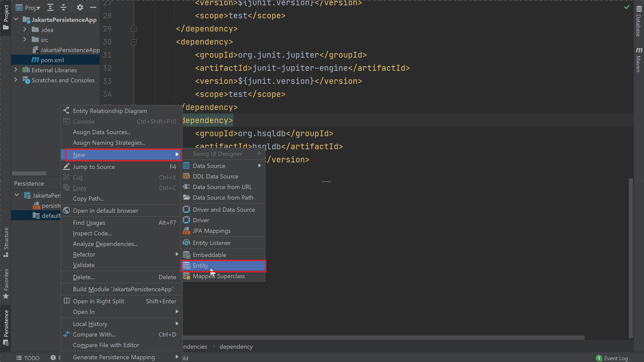This screenshot has height=362, width=644.
Task: Click the TODO tab at bottom toolbar
Action: [32, 358]
